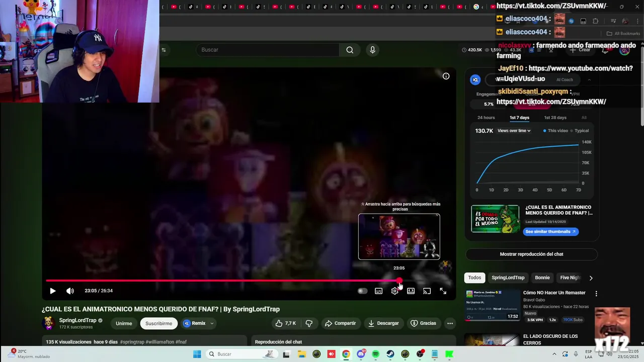Toggle subtitles with the captions button
Screen dimensions: 644x362
click(379, 291)
